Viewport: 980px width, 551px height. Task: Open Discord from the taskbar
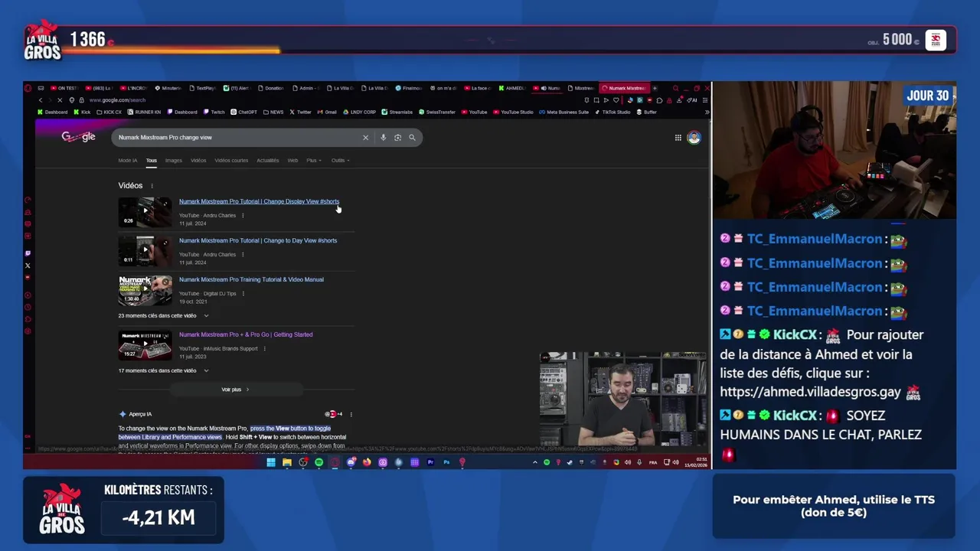tap(351, 462)
